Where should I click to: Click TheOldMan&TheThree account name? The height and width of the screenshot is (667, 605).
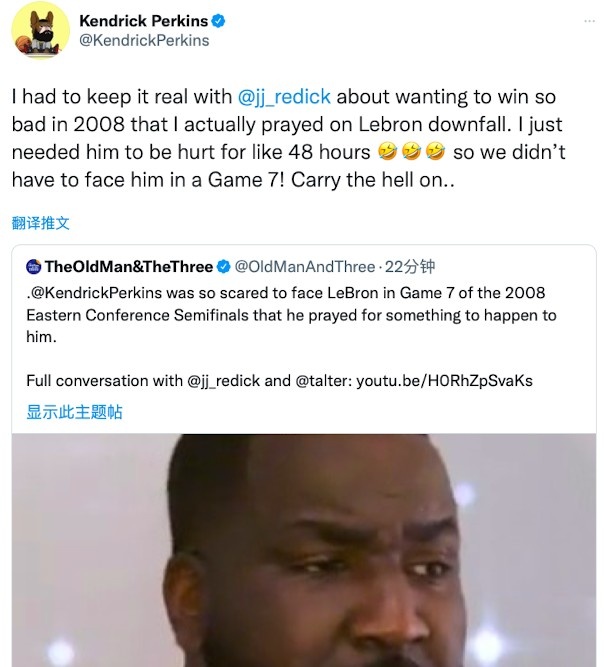pyautogui.click(x=129, y=267)
